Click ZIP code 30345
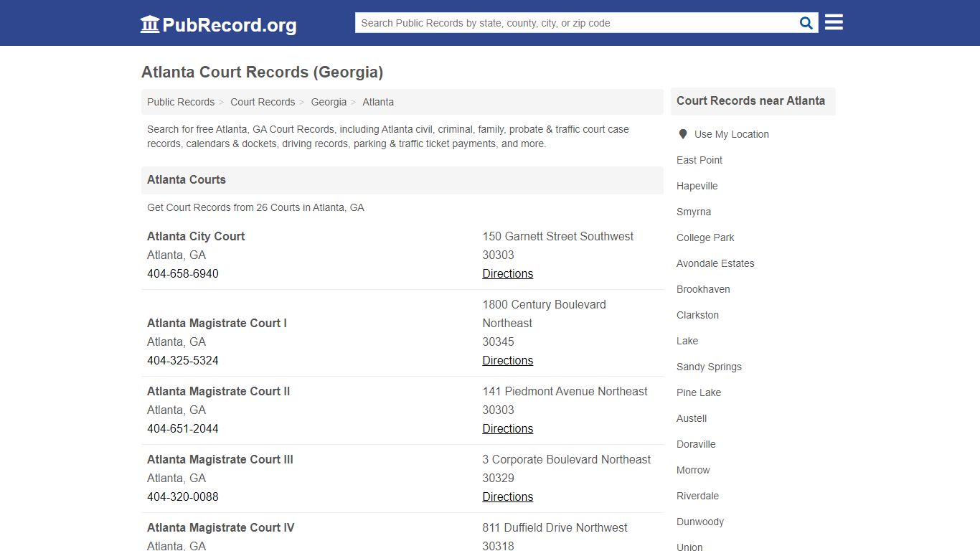 point(499,342)
